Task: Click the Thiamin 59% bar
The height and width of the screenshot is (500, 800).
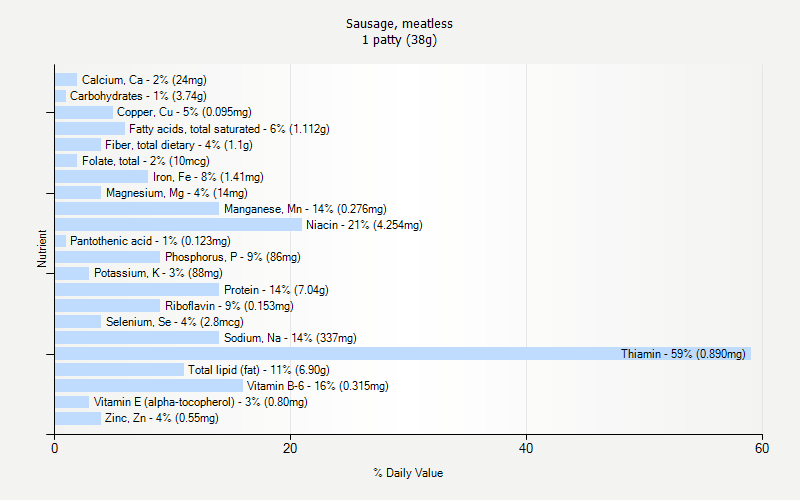Action: click(x=403, y=354)
